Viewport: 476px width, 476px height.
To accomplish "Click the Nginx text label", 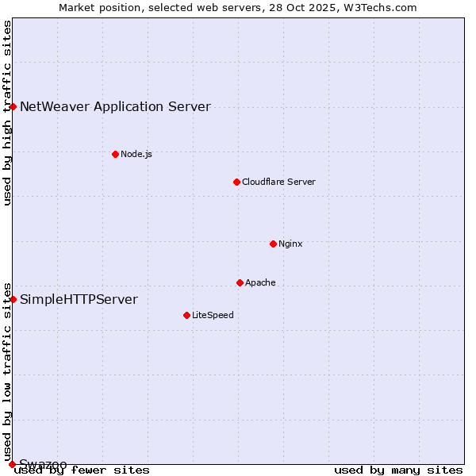I will (290, 244).
